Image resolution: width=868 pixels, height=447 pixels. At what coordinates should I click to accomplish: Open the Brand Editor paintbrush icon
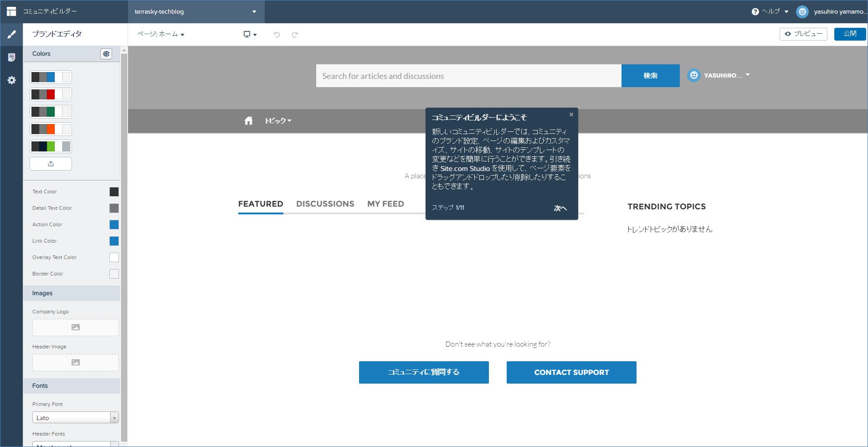point(11,35)
